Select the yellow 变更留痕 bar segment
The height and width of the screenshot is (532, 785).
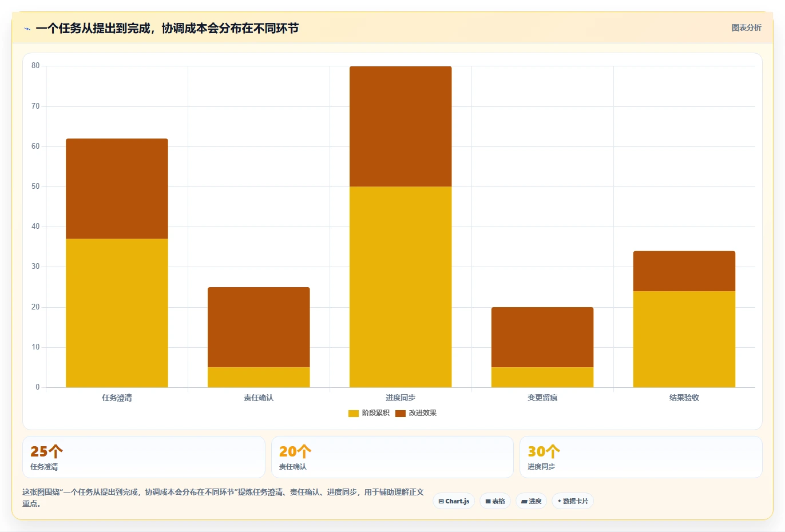pos(542,378)
